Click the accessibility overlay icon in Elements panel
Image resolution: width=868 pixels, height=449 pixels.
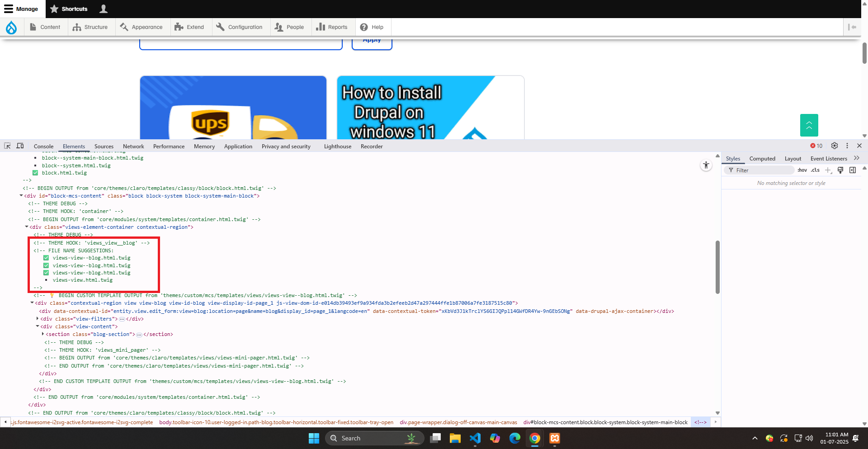706,165
